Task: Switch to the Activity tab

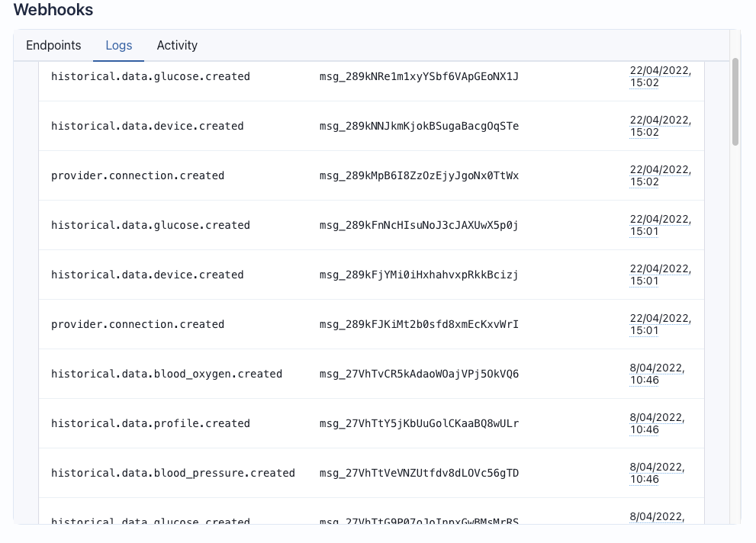Action: point(177,45)
